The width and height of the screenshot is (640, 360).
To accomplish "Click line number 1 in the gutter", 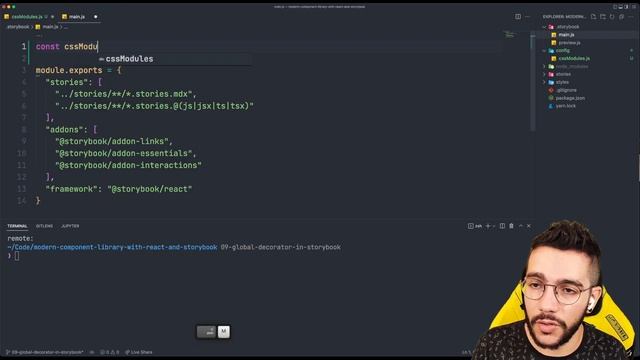I will [x=24, y=47].
